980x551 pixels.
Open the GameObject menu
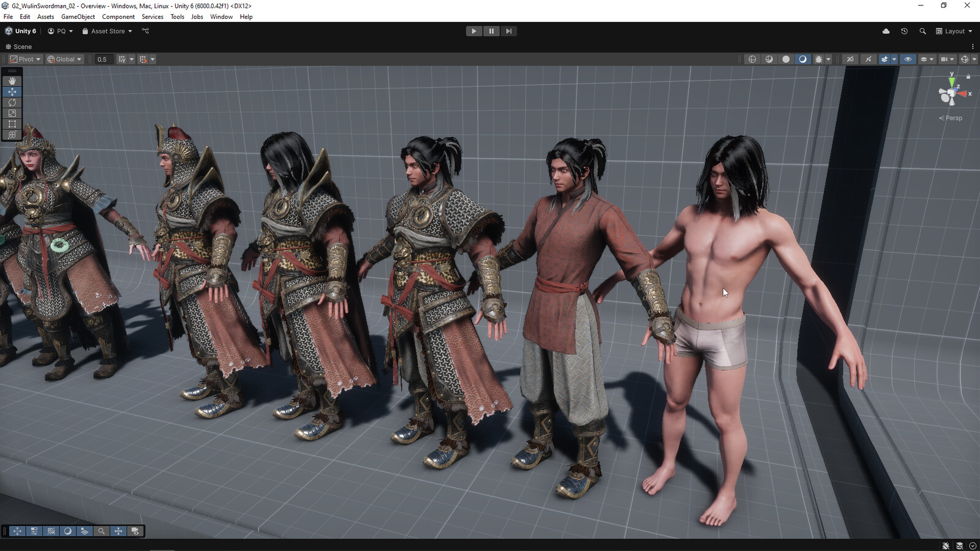tap(78, 17)
